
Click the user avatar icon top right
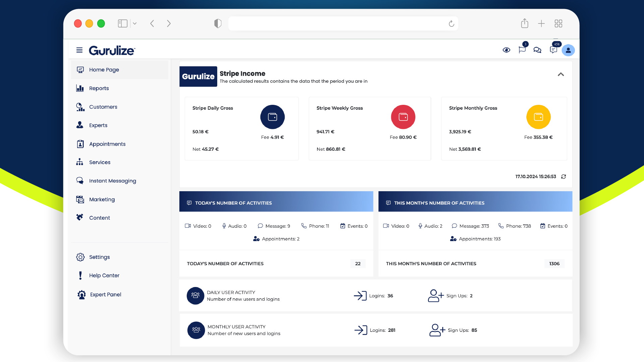pyautogui.click(x=568, y=50)
